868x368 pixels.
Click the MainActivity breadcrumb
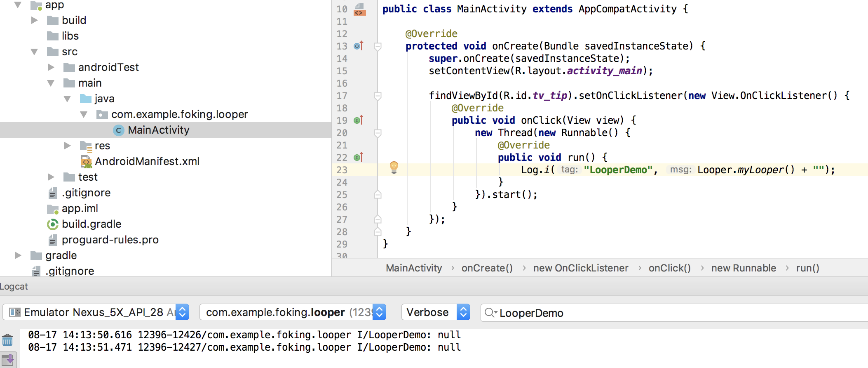(414, 268)
